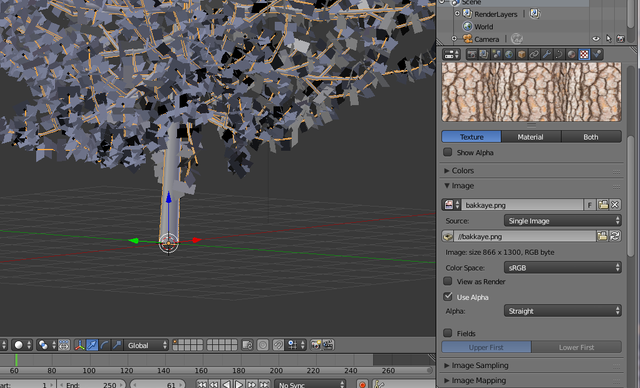The image size is (640, 388).
Task: Select the scale manipulator icon
Action: 117,345
